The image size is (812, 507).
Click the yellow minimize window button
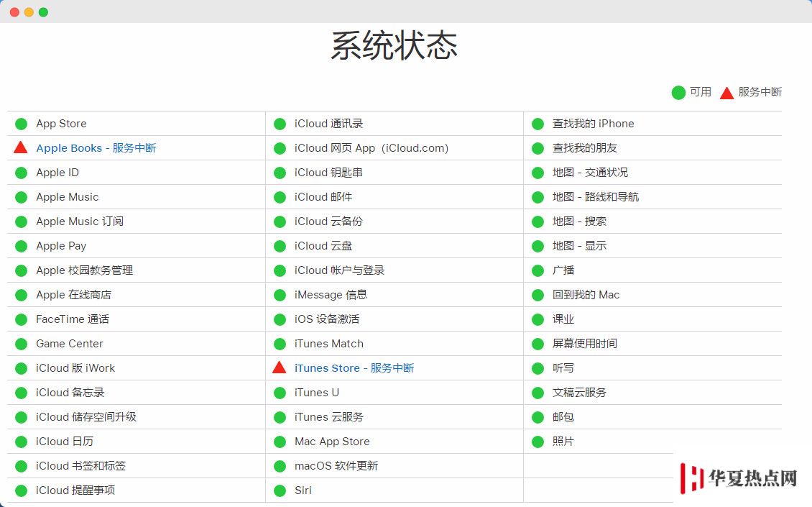coord(29,12)
